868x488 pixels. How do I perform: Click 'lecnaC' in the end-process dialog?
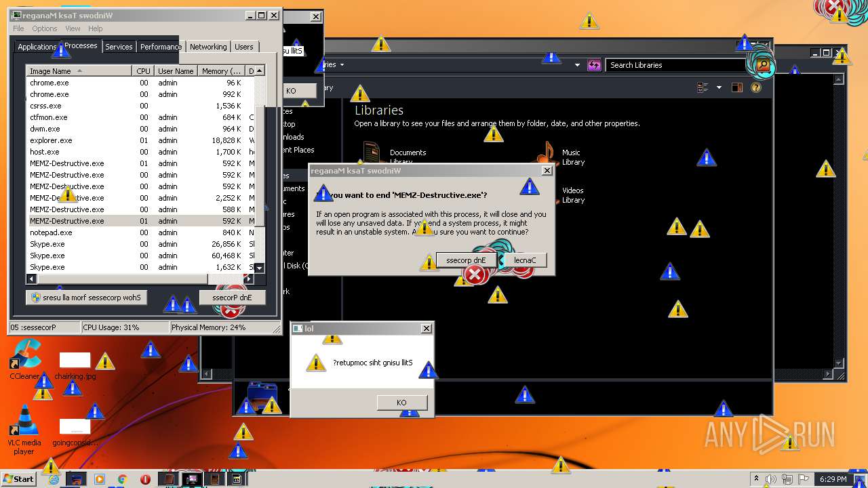(x=525, y=260)
